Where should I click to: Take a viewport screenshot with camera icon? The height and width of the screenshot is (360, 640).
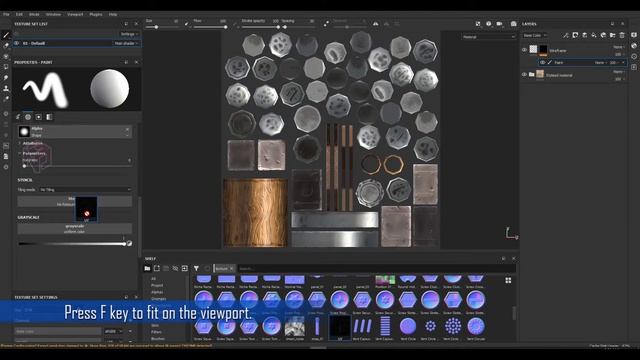tap(513, 24)
